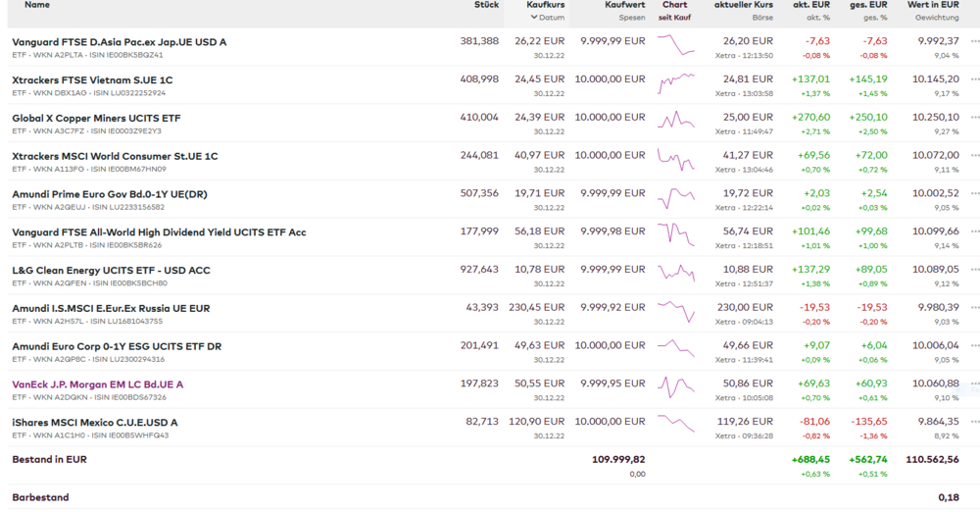Open three-dot menu for L&G Clean Energy
The image size is (980, 512).
click(974, 270)
